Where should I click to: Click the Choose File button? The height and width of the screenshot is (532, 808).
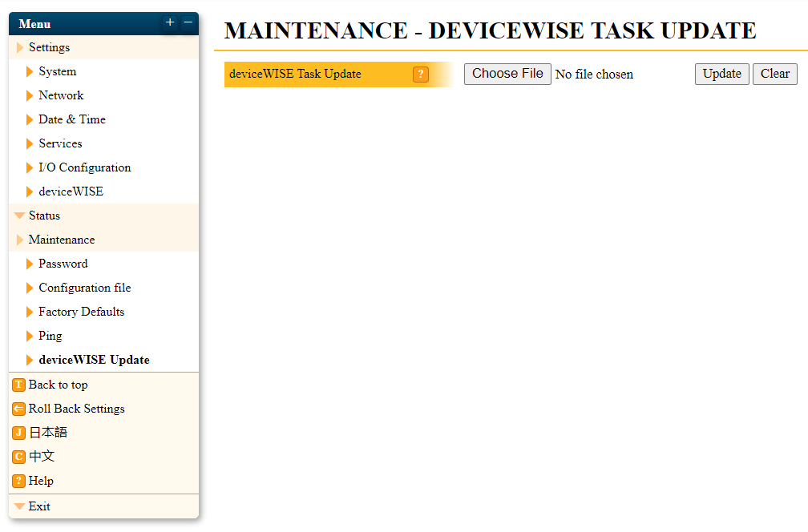pos(507,75)
